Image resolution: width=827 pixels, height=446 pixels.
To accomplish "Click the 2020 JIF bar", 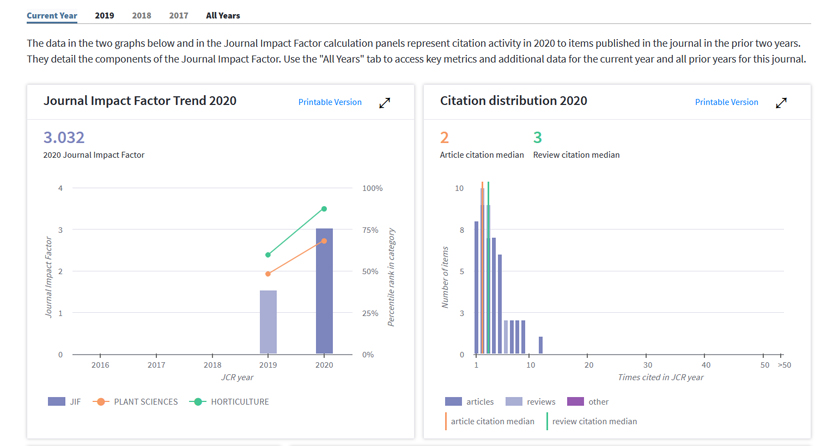I will pos(324,292).
